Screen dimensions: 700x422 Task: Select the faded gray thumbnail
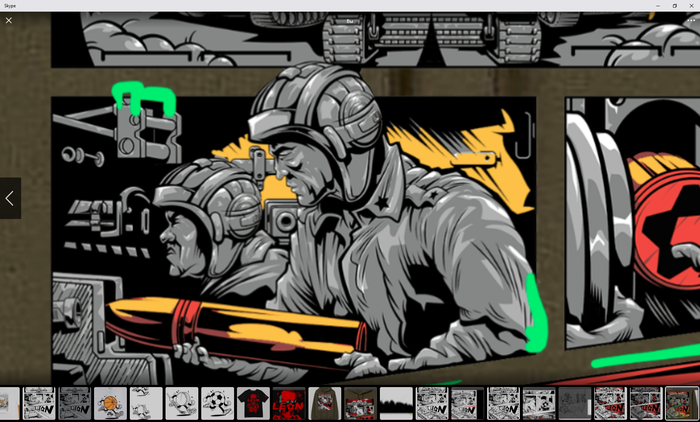pos(574,403)
